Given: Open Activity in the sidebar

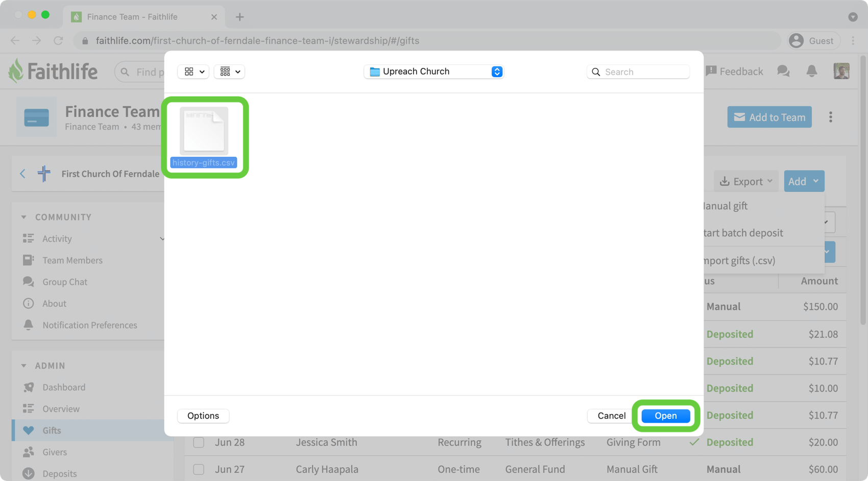Looking at the screenshot, I should [x=57, y=238].
